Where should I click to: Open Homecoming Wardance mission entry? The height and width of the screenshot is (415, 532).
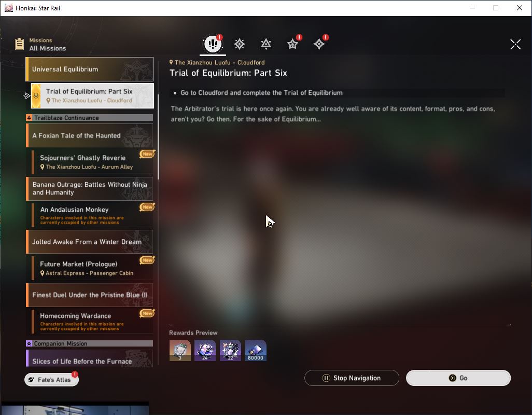92,321
